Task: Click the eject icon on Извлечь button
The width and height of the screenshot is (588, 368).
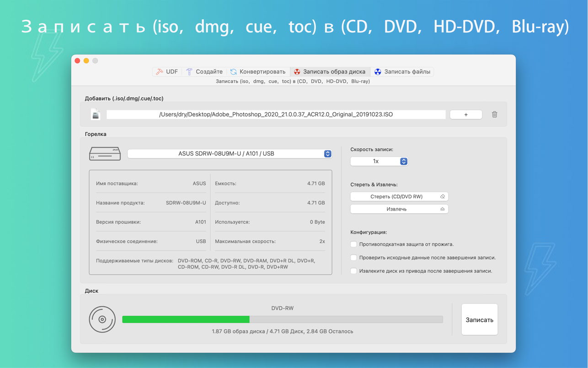Action: click(x=442, y=209)
